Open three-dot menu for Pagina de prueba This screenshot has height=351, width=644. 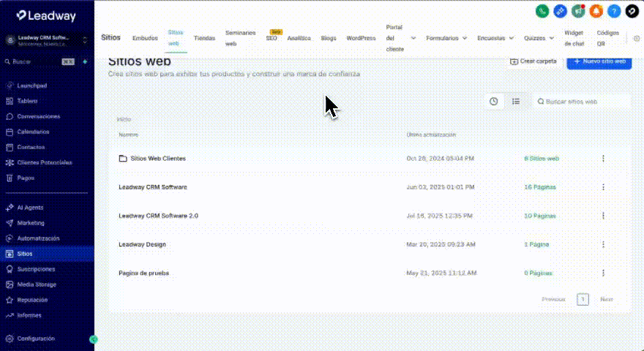click(603, 273)
